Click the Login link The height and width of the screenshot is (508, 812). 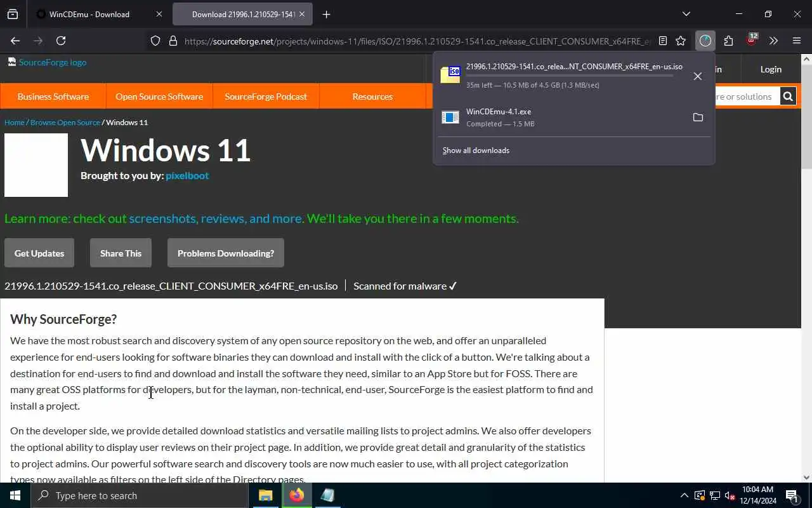(771, 69)
